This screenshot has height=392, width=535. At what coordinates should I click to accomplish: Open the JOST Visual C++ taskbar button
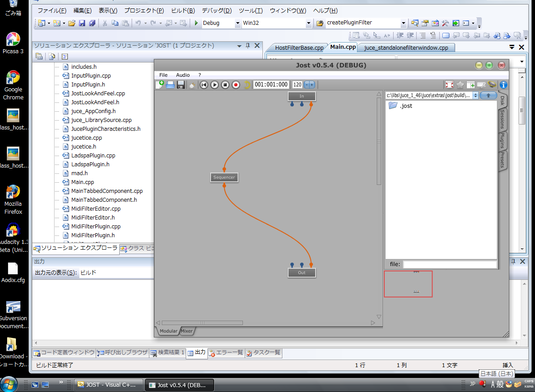pyautogui.click(x=109, y=385)
